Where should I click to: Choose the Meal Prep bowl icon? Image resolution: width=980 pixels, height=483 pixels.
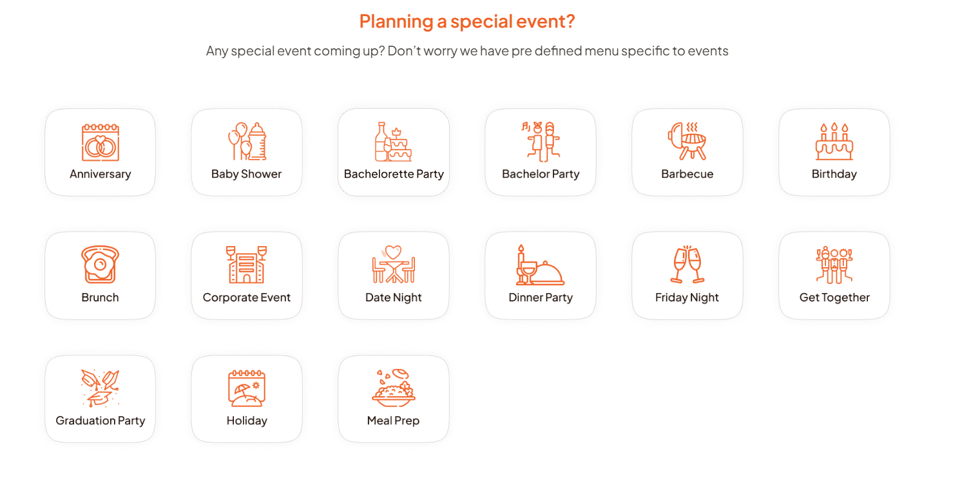point(394,388)
